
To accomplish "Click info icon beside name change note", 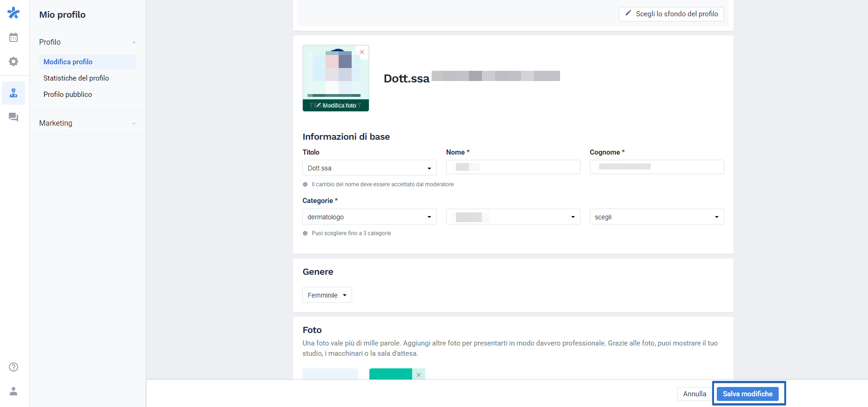I will tap(305, 184).
